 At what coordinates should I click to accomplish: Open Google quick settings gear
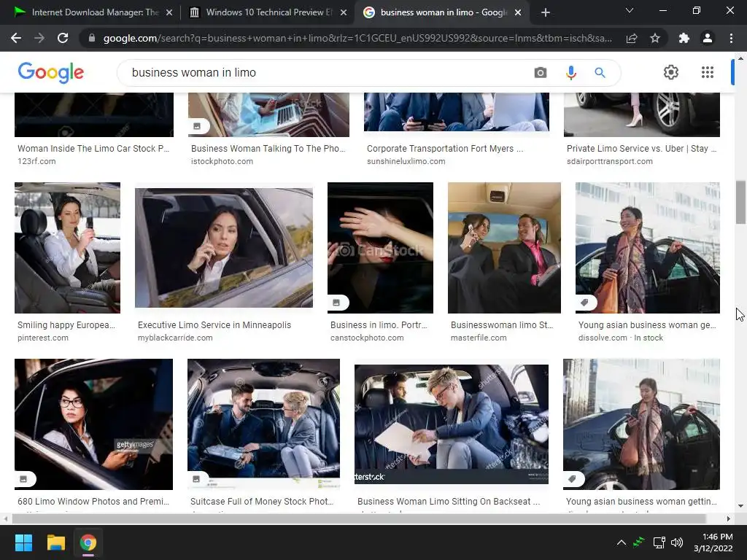click(x=671, y=72)
